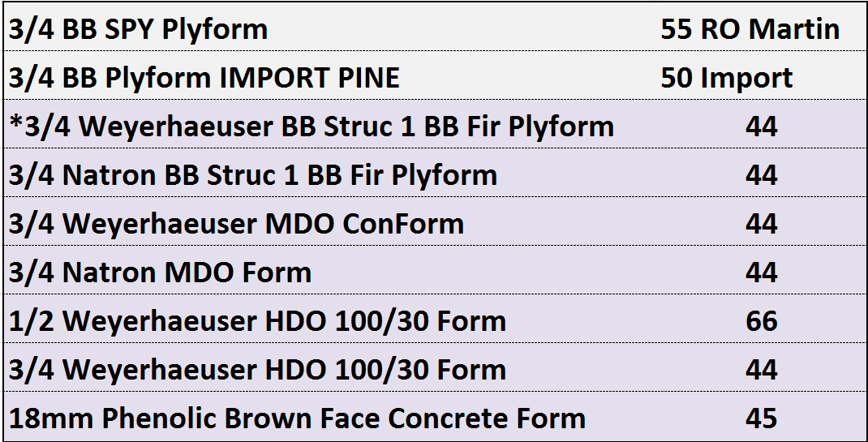This screenshot has width=868, height=442.
Task: Select the 1/2 Weyerhaeuser HDO 100/30 Form cell
Action: pyautogui.click(x=258, y=321)
